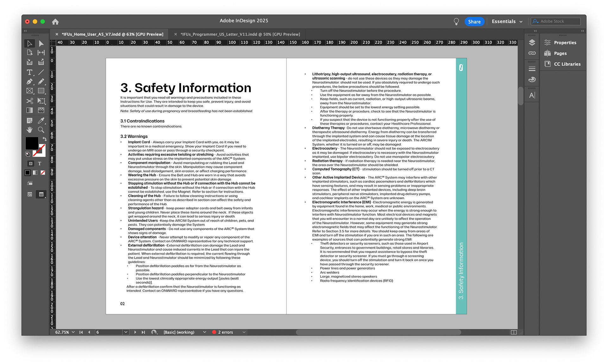The width and height of the screenshot is (608, 364).
Task: Apply None to selection
Action: (x=43, y=173)
